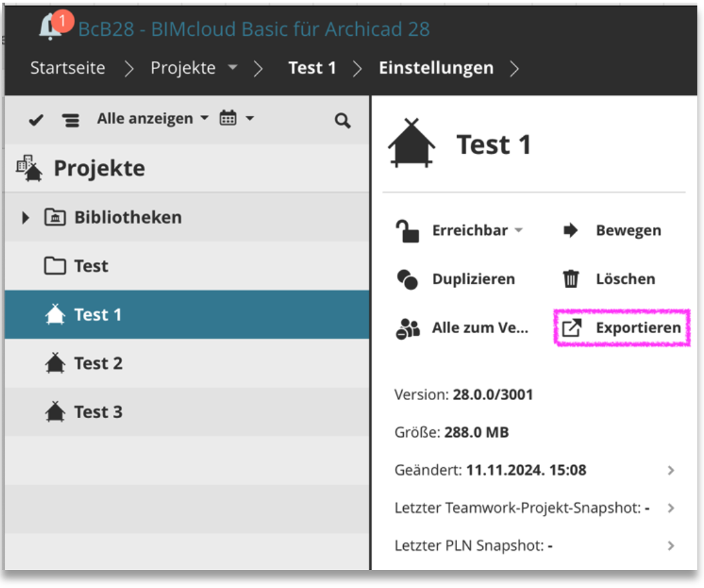Click the Test 3 project house icon
This screenshot has height=588, width=704.
point(54,411)
